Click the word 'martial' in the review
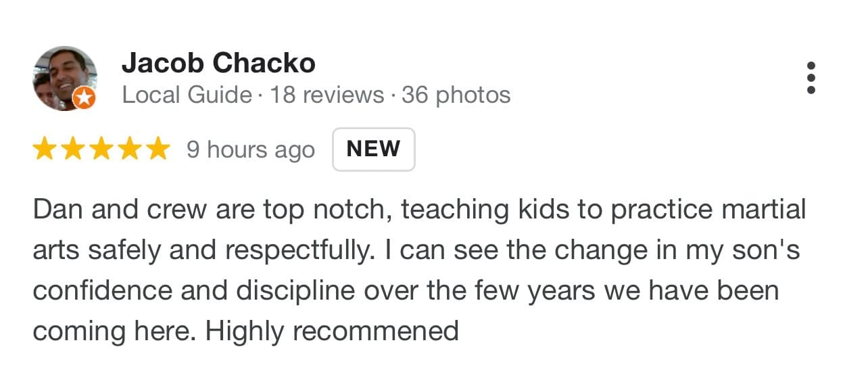868x370 pixels. [x=766, y=210]
